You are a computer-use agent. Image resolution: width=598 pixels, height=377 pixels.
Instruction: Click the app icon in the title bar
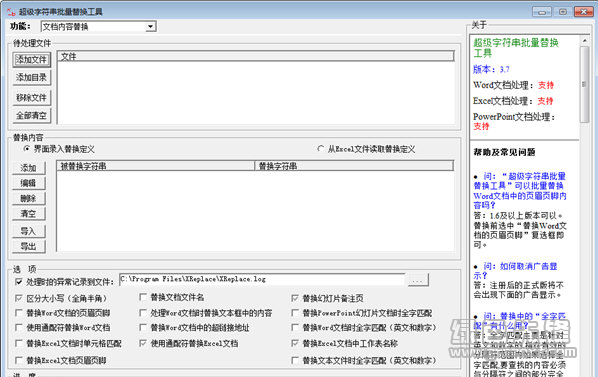coord(11,12)
